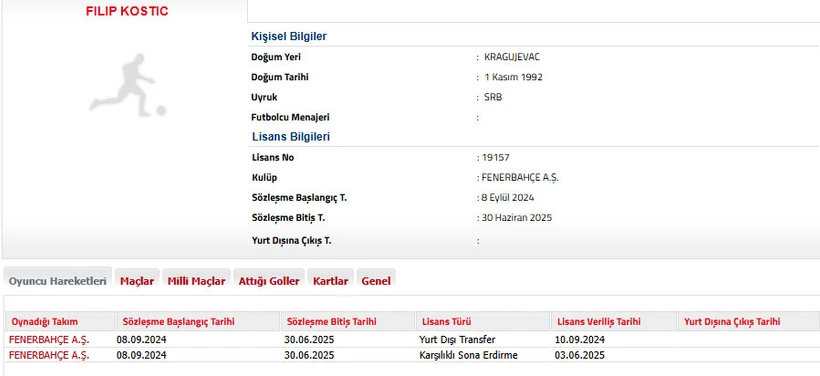
Task: Select the Kartlar tab
Action: point(331,281)
